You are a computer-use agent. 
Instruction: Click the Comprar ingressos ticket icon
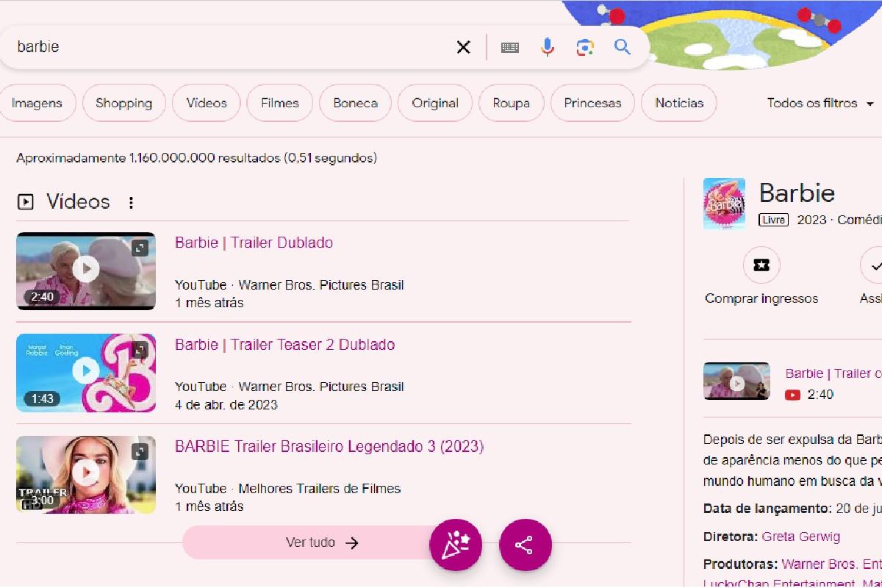[761, 265]
